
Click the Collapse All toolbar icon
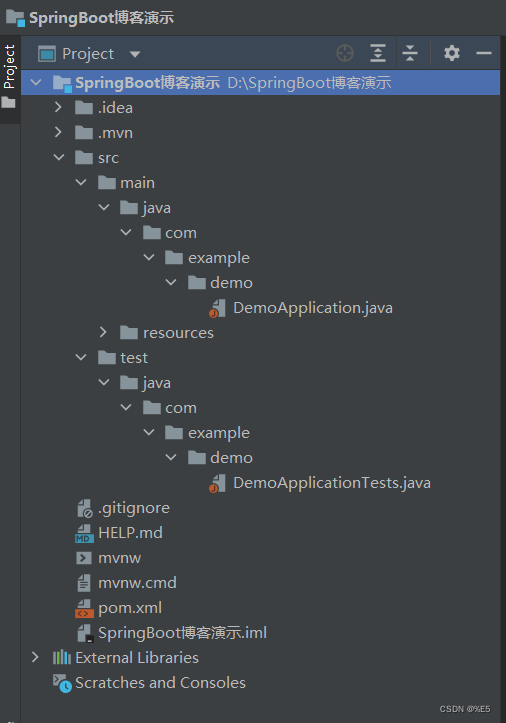[x=410, y=53]
